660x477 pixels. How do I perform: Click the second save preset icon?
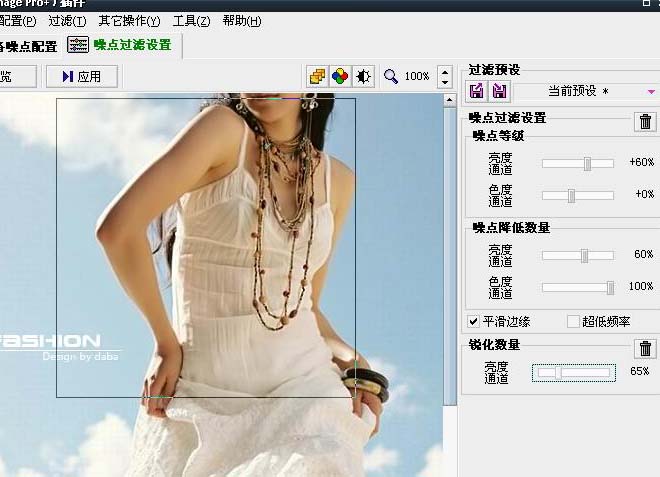tap(500, 91)
